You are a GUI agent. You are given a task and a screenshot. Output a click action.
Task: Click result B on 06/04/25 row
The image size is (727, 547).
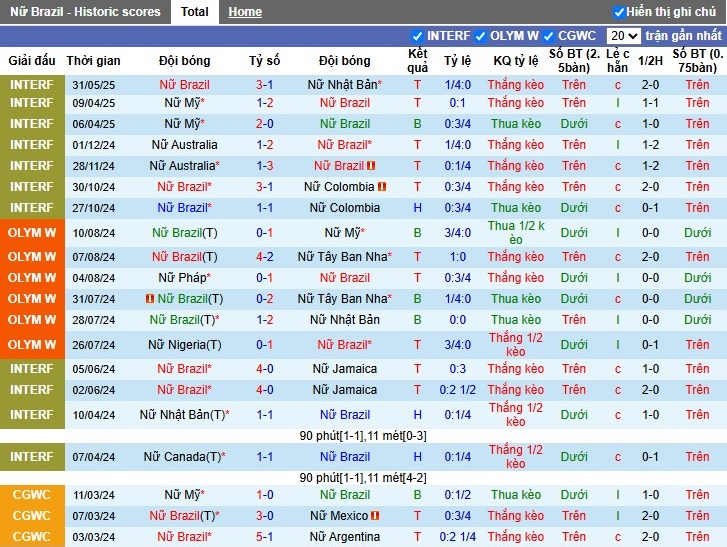point(417,124)
